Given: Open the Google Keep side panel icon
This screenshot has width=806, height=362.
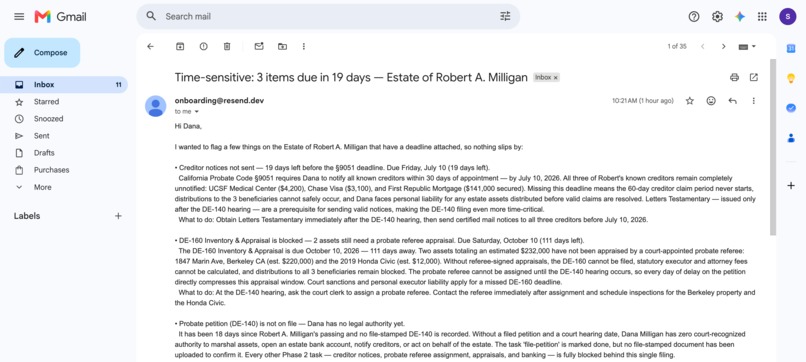Looking at the screenshot, I should click(791, 78).
